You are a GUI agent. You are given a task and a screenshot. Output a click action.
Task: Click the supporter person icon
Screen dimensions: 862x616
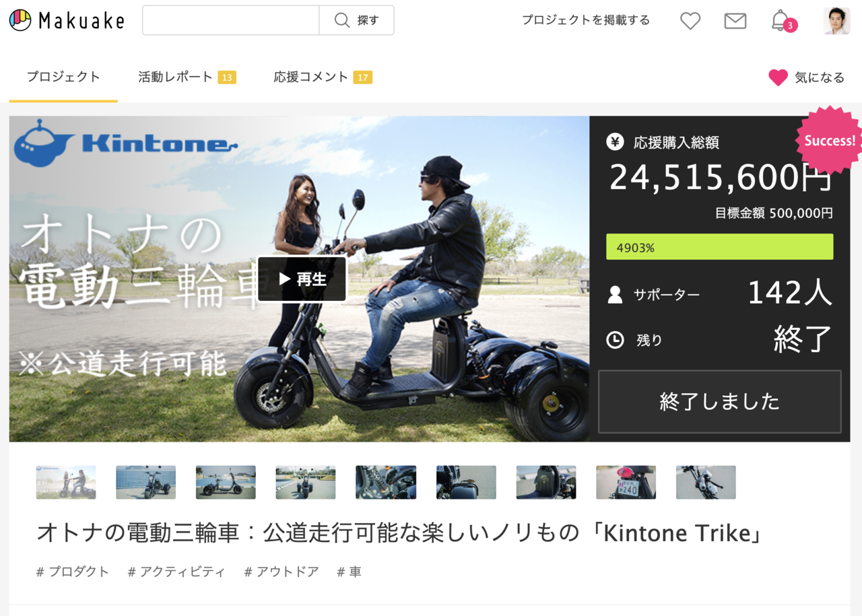615,294
